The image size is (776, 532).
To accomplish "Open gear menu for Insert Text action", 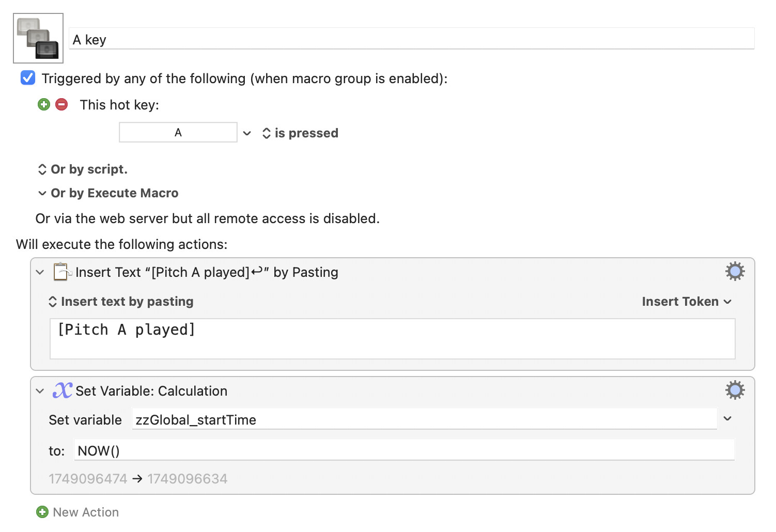I will tap(735, 272).
